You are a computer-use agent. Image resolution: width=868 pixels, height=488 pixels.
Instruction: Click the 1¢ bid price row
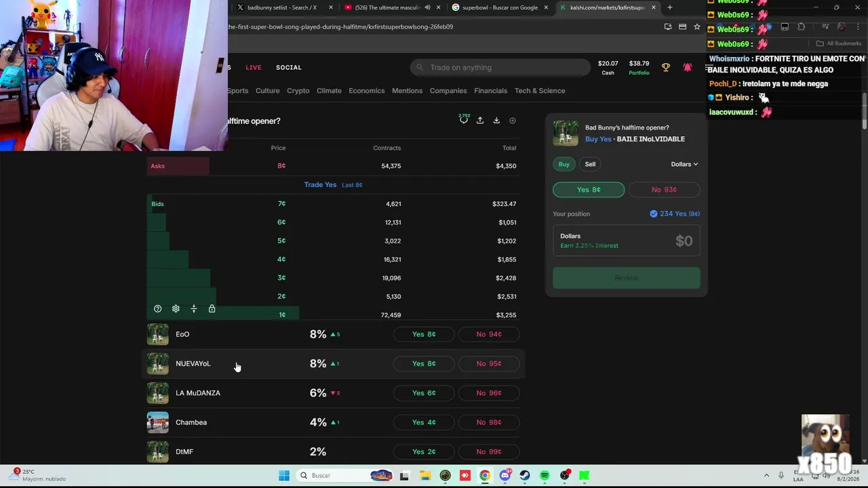click(x=334, y=315)
